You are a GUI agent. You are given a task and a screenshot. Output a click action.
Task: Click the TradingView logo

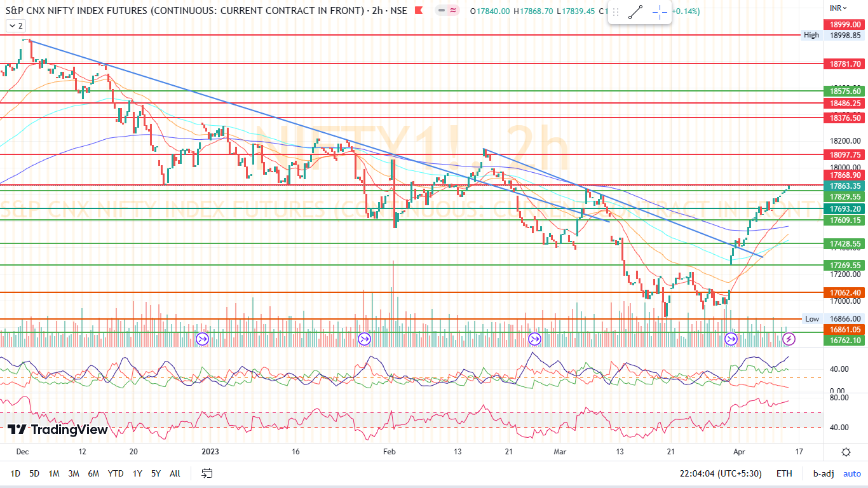[58, 430]
